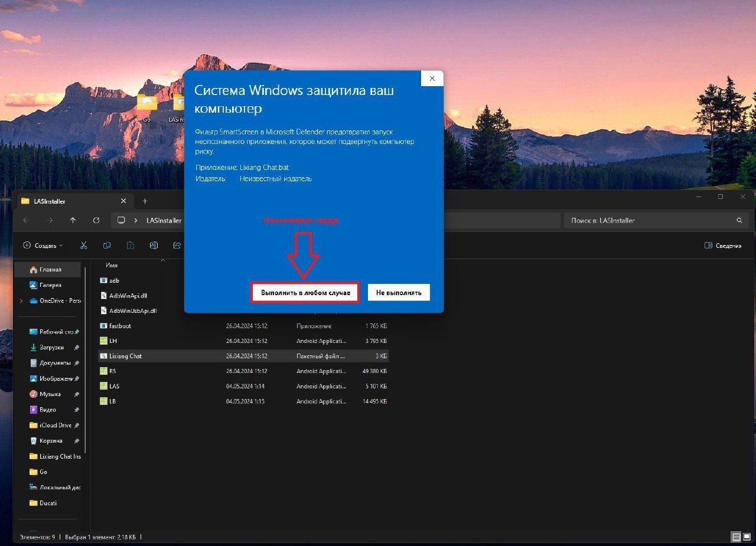Go back with Explorer's back arrow
The image size is (756, 546).
[25, 220]
